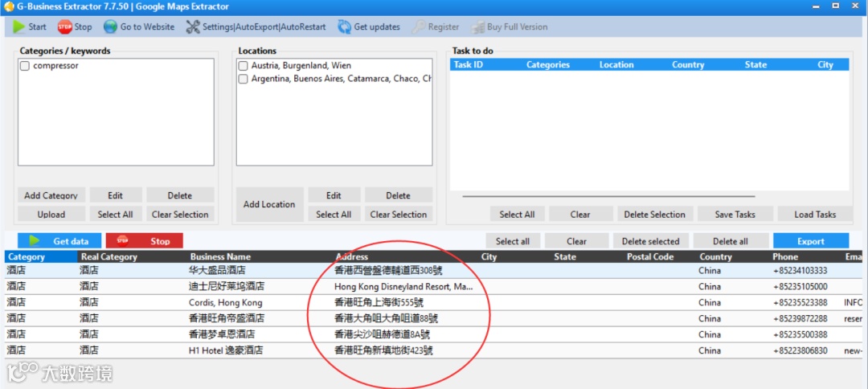The width and height of the screenshot is (868, 389).
Task: Tick the Austria, Burgenland, Wien checkbox
Action: click(x=243, y=66)
